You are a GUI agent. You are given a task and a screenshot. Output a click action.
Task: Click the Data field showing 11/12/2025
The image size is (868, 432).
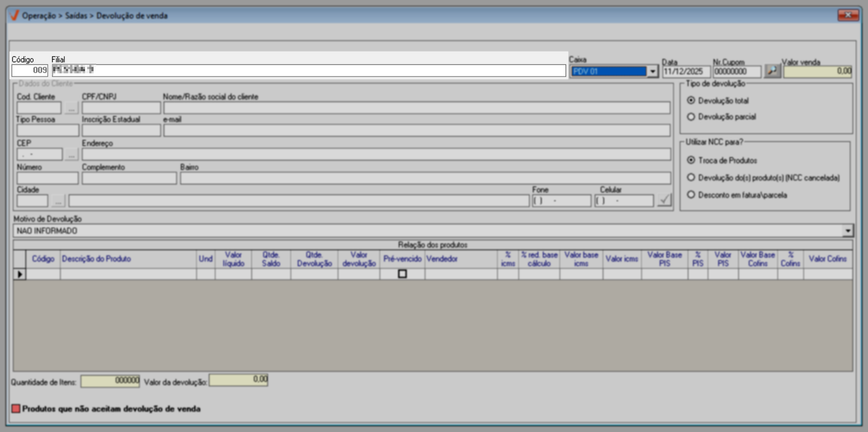pos(686,71)
